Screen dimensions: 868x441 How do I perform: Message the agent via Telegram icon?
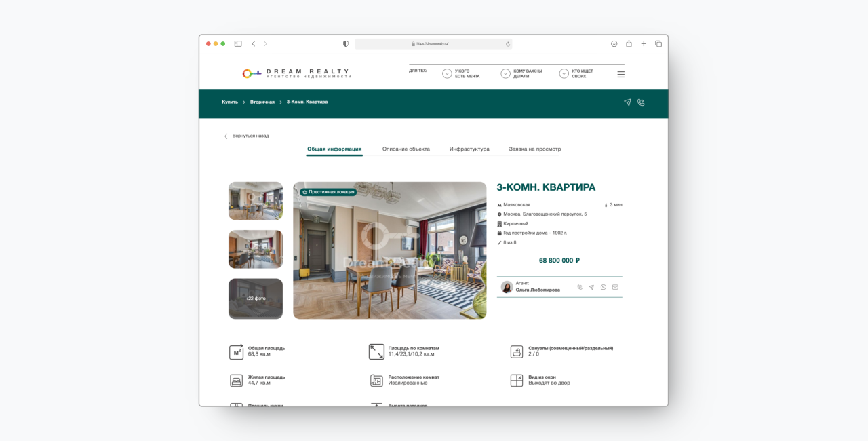591,287
